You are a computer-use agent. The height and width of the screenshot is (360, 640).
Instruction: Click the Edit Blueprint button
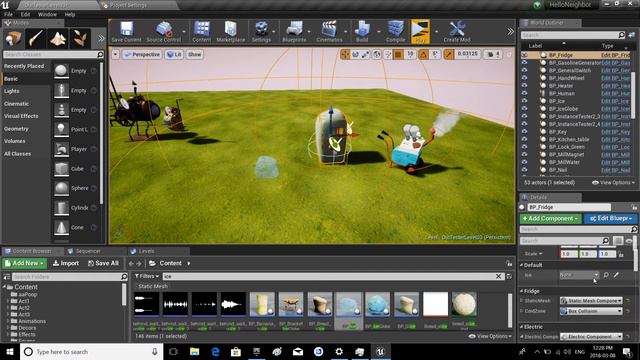coord(610,218)
